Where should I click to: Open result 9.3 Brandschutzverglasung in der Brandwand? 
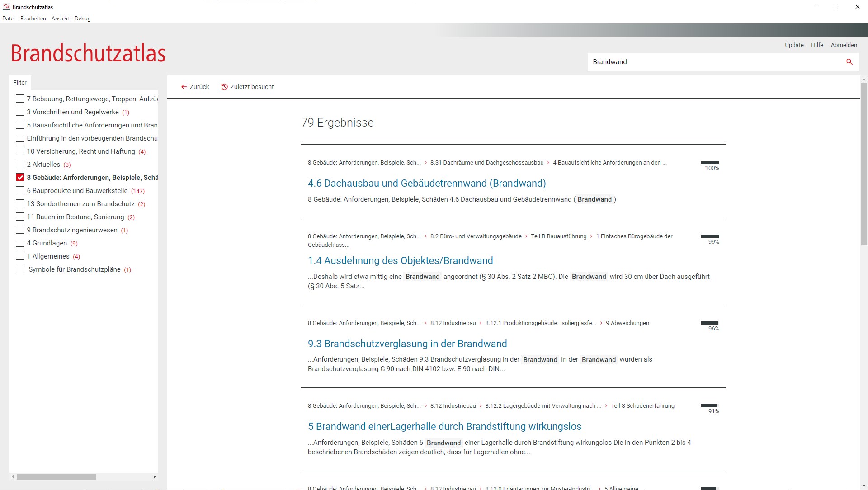click(x=407, y=344)
